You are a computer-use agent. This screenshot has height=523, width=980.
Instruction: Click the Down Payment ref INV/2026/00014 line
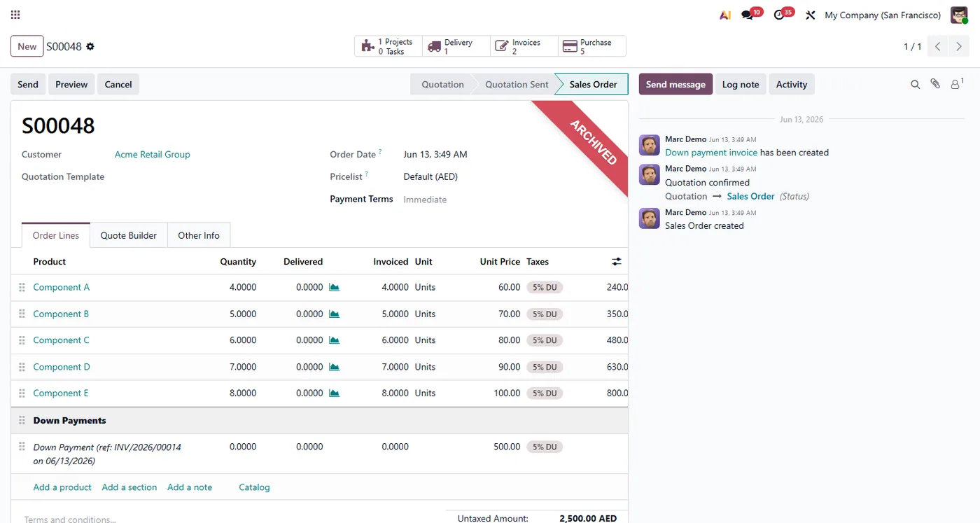[107, 454]
